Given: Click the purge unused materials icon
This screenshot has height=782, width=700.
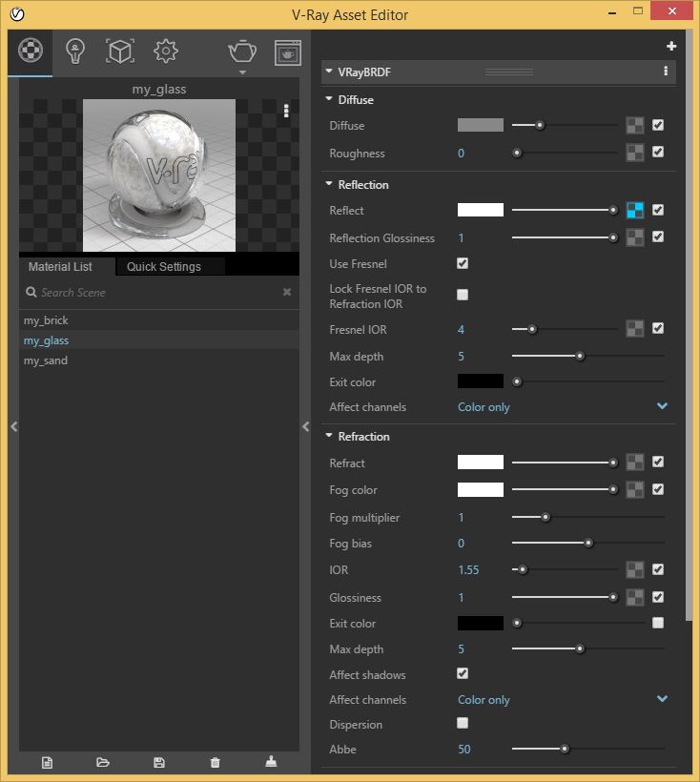Looking at the screenshot, I should (271, 761).
